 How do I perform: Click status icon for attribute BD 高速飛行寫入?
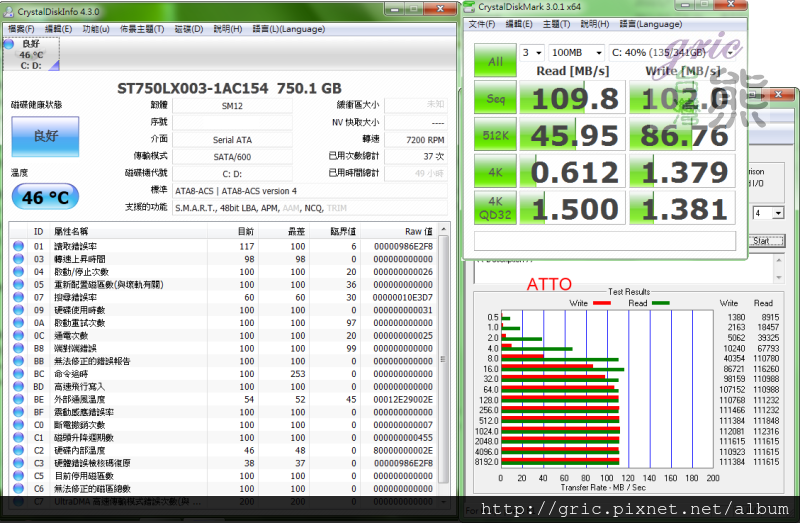(x=18, y=386)
